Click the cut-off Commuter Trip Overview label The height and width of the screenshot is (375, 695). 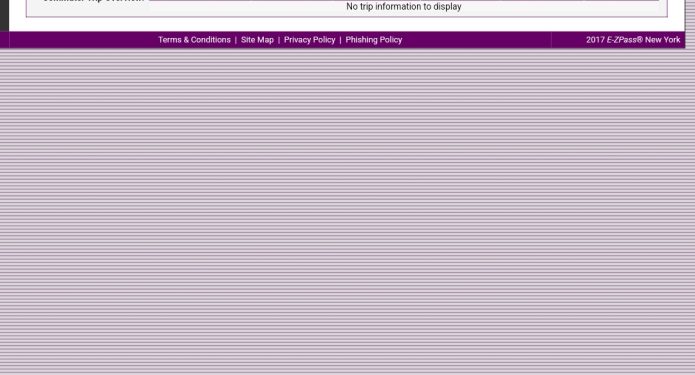coord(93,1)
